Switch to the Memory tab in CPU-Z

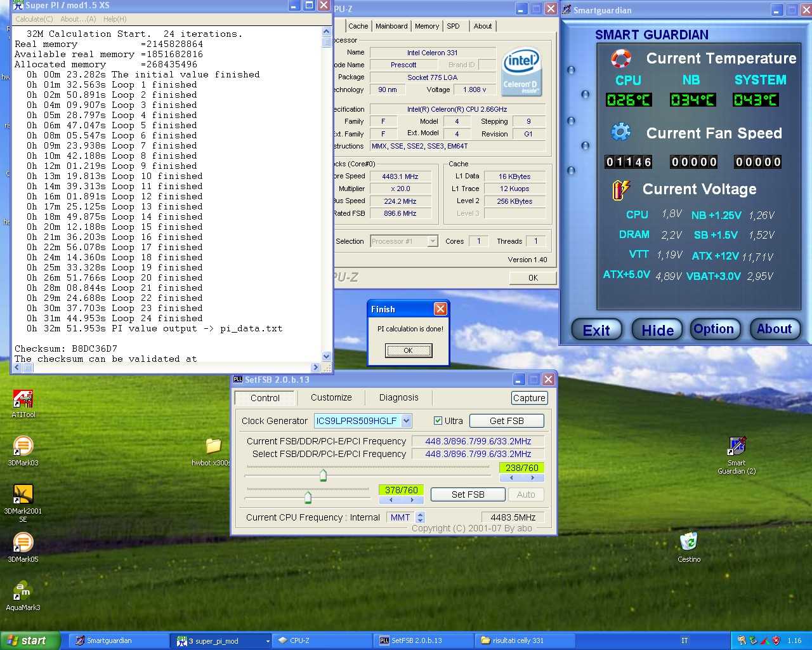(427, 26)
